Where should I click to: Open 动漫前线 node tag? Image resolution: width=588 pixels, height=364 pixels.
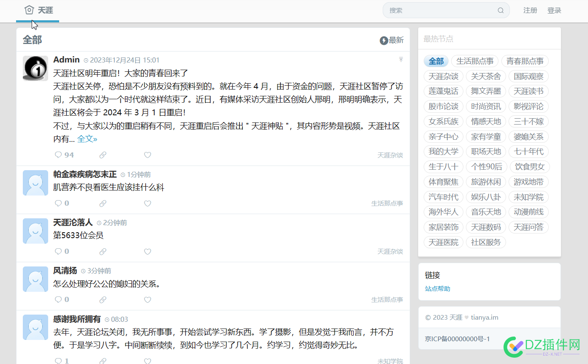pos(528,212)
